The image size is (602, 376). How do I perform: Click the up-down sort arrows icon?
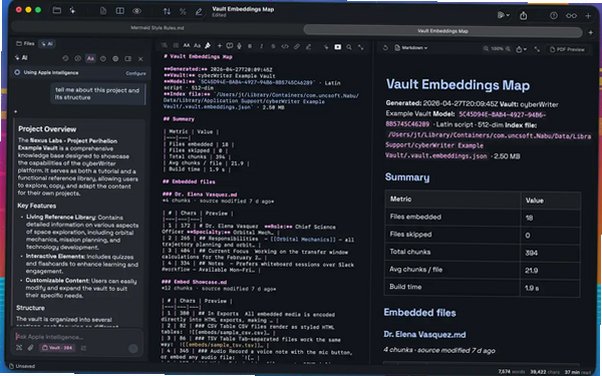coord(167,12)
